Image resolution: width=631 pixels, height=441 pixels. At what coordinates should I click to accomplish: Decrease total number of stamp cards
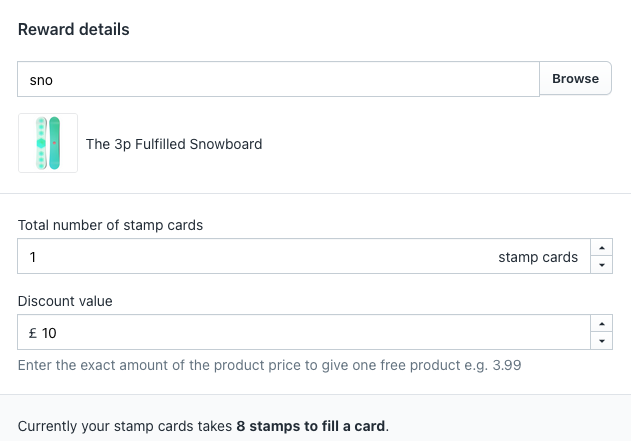pos(602,265)
